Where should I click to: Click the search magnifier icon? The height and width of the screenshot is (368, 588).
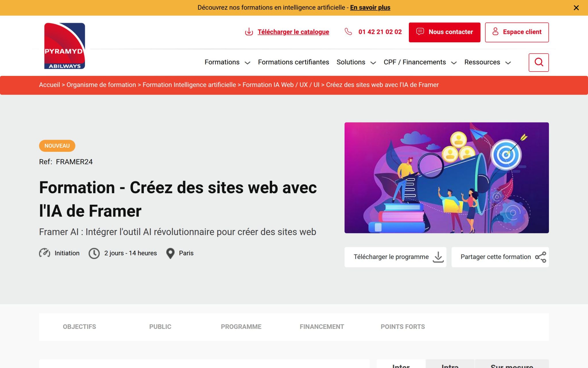pos(539,62)
